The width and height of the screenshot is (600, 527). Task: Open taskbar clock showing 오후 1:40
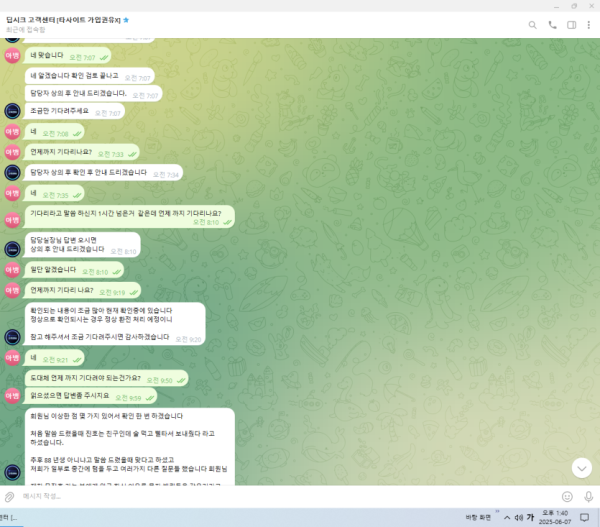(x=555, y=517)
